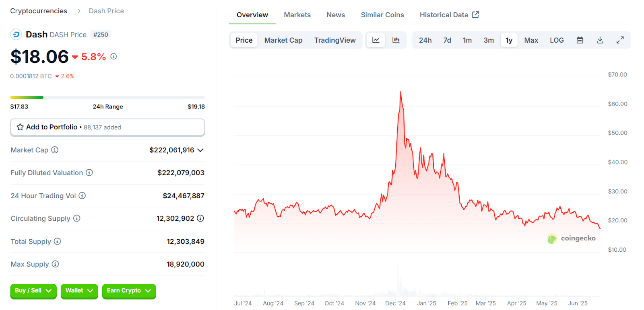Switch chart to Market Cap

click(283, 40)
